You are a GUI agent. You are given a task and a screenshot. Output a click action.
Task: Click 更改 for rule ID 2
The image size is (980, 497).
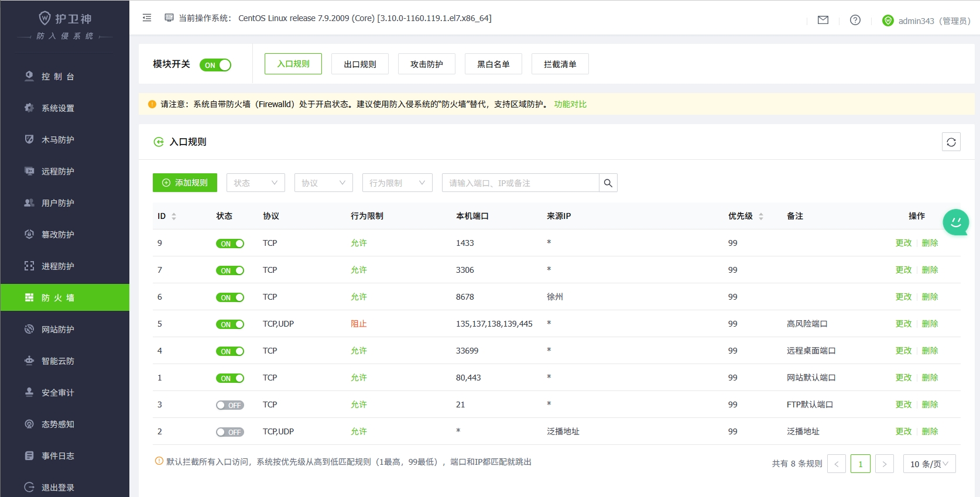[x=903, y=431]
